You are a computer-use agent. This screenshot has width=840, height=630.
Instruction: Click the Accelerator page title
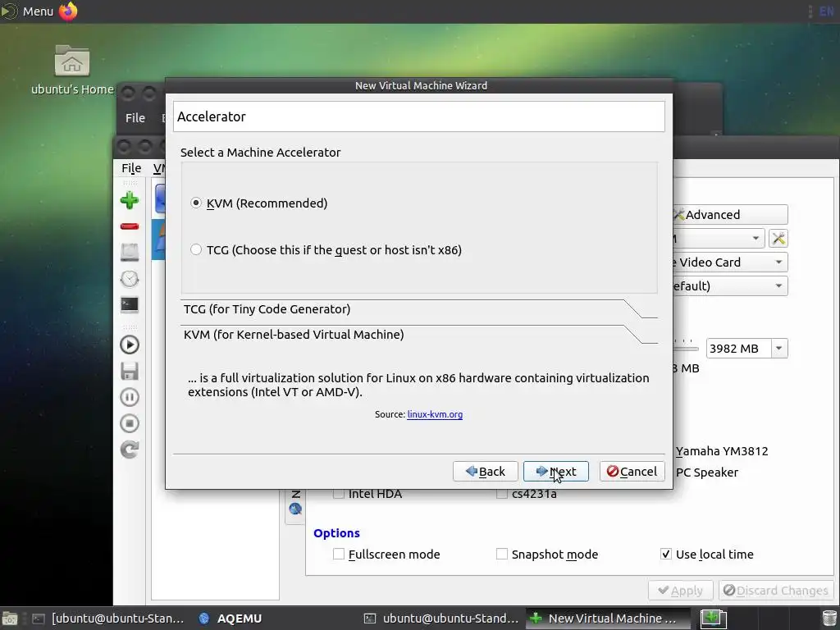[x=211, y=116]
